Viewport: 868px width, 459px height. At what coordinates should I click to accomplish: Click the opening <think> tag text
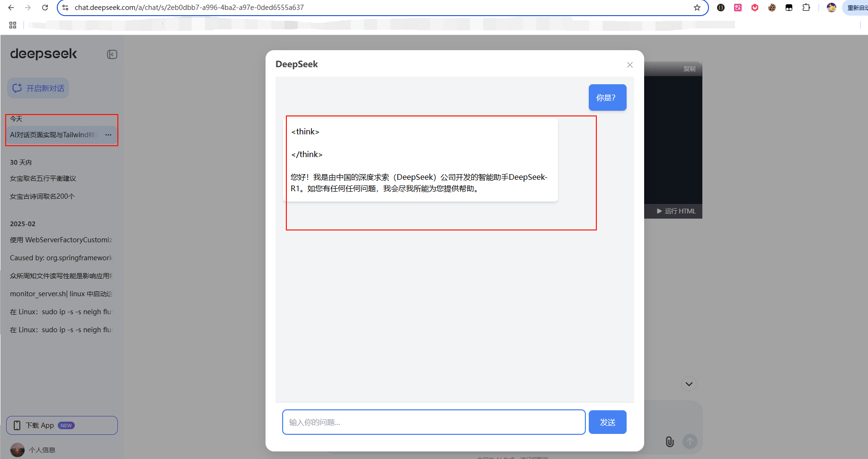tap(305, 132)
